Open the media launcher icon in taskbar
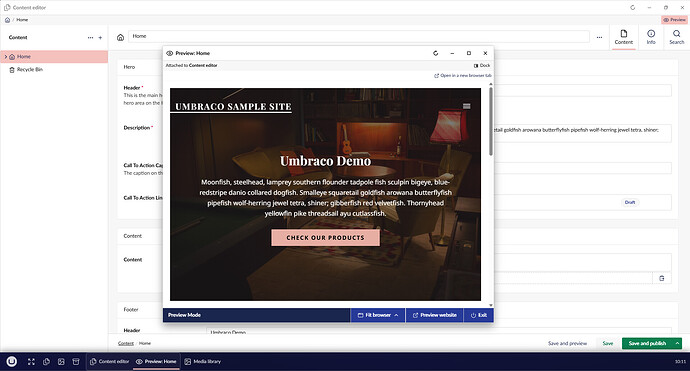 (61, 362)
